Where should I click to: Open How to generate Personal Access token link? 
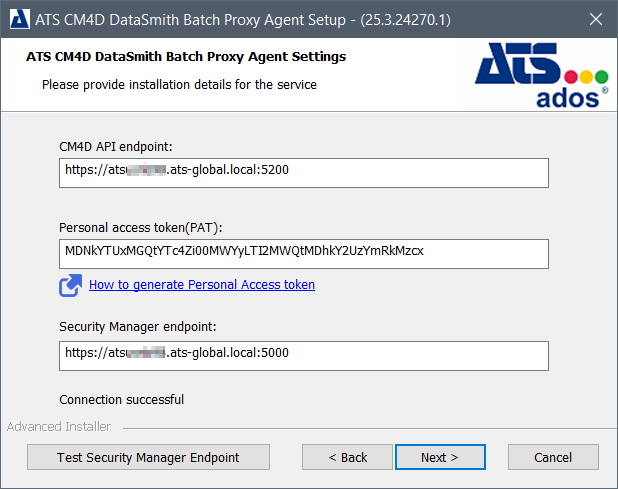coord(202,285)
